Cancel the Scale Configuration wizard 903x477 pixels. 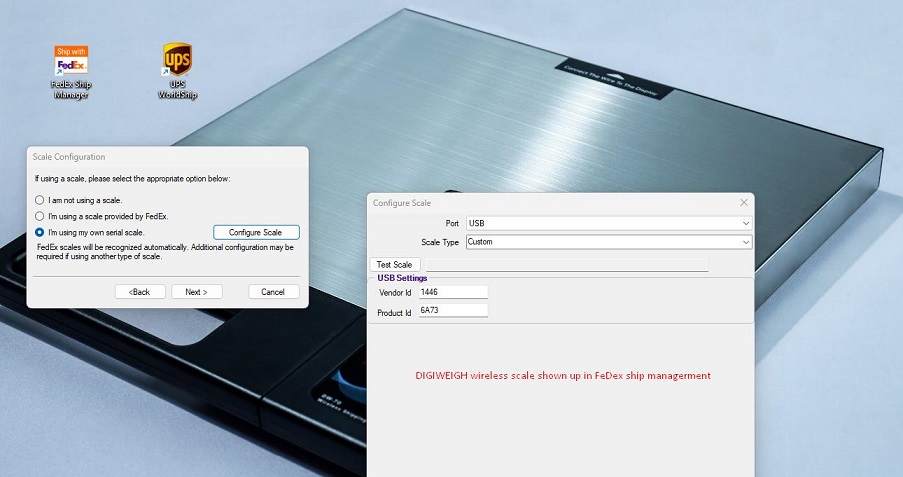click(x=273, y=292)
